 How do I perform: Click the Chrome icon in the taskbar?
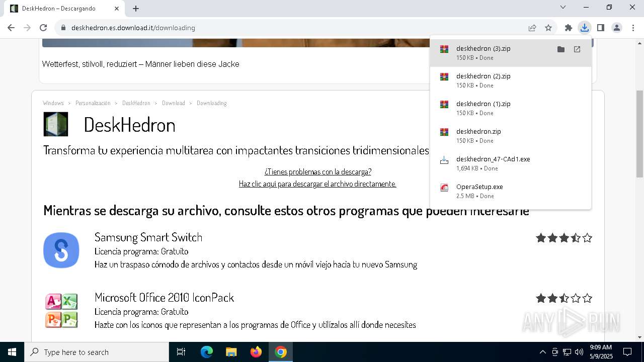281,352
